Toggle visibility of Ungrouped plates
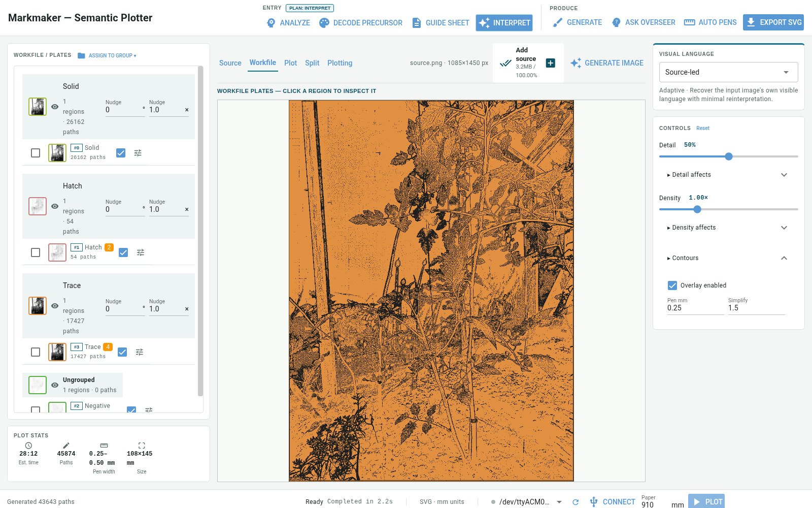This screenshot has height=508, width=812. 55,385
